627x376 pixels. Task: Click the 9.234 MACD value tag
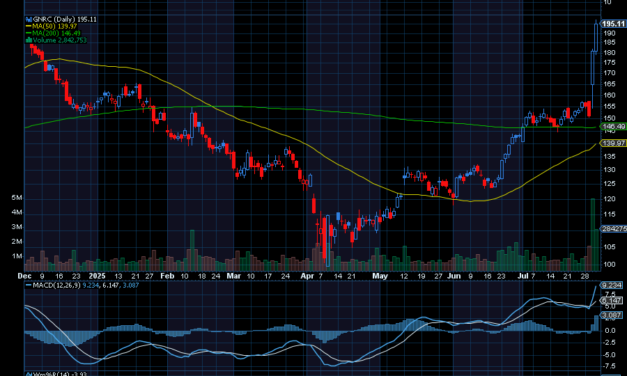[612, 285]
